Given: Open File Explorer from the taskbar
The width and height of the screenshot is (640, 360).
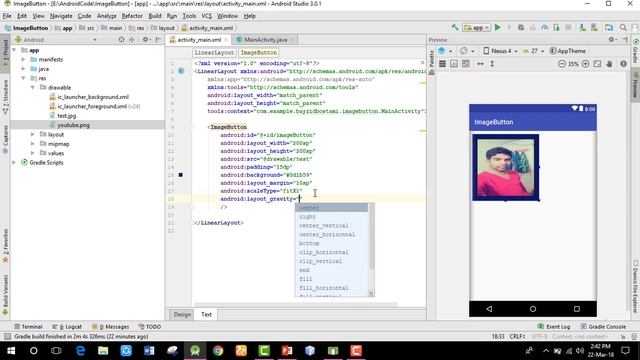Looking at the screenshot, I should click(103, 351).
